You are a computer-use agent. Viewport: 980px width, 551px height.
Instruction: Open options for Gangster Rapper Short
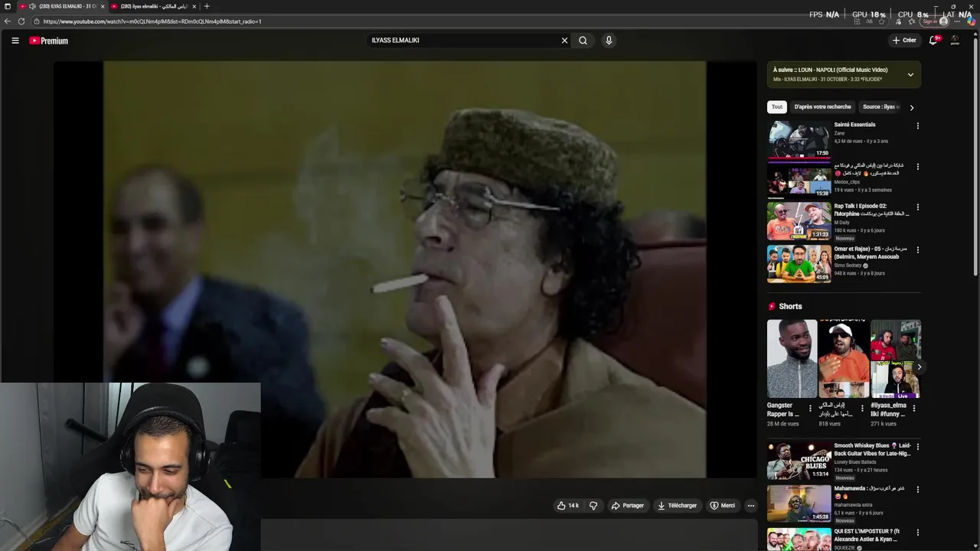point(810,409)
